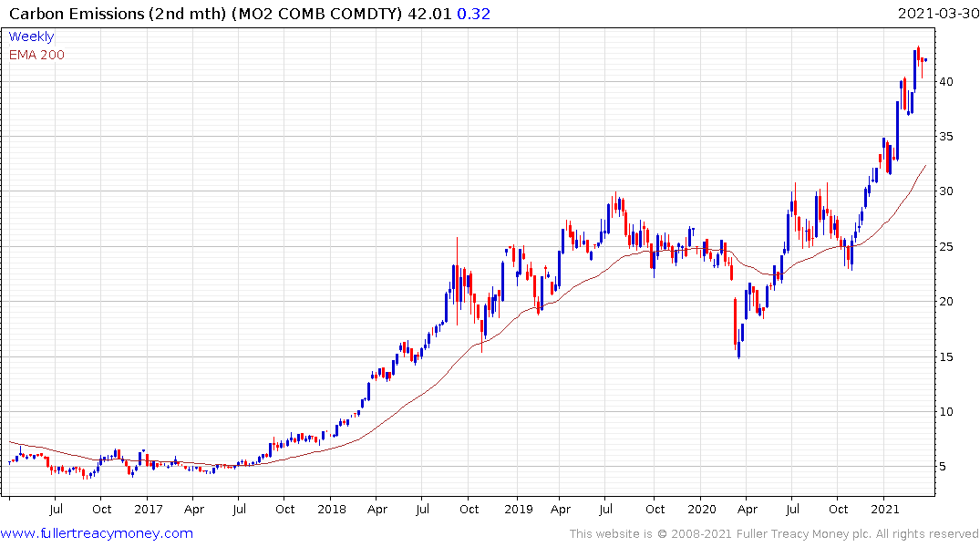
Task: Click the 40 price axis label
Action: 946,82
